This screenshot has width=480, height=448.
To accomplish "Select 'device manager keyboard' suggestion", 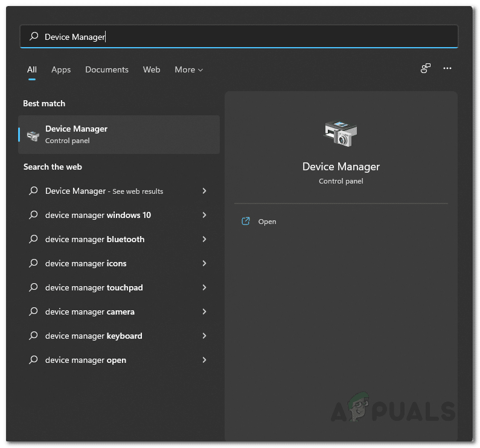I will 119,336.
